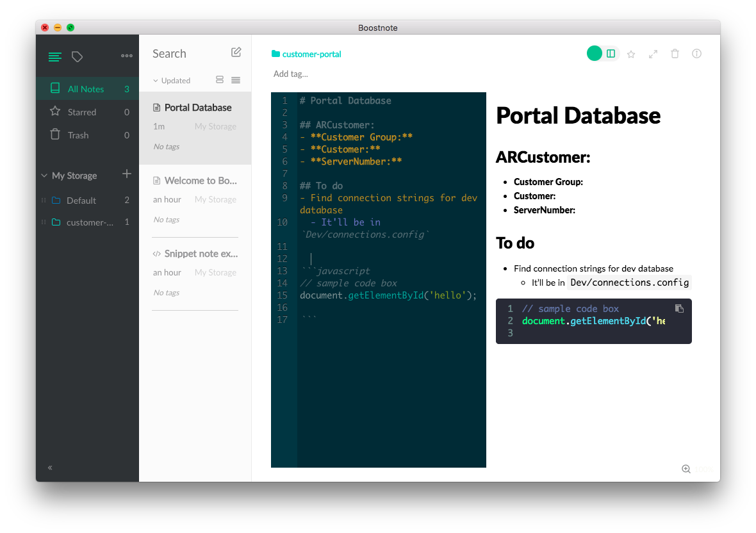
Task: Create a new note with pencil icon
Action: click(x=236, y=53)
